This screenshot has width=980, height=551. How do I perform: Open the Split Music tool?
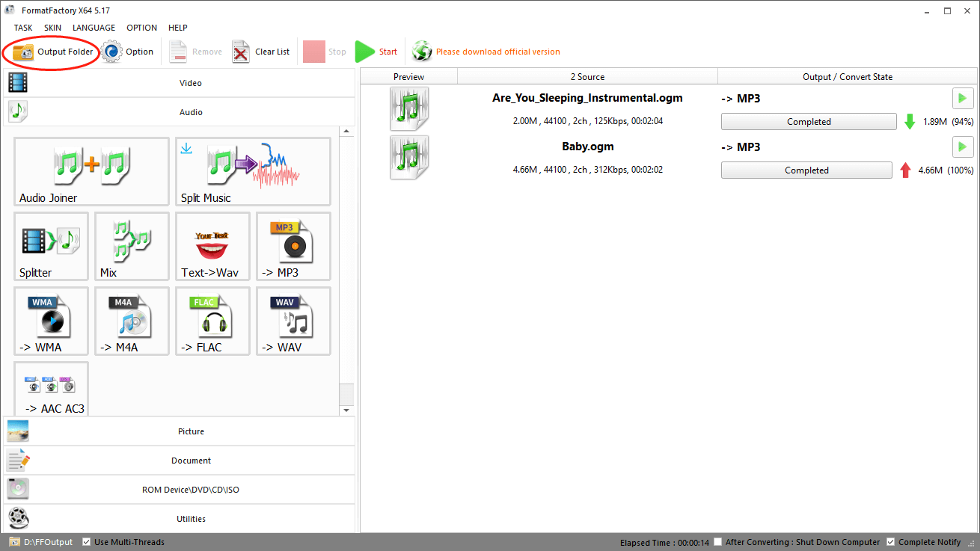pyautogui.click(x=253, y=171)
